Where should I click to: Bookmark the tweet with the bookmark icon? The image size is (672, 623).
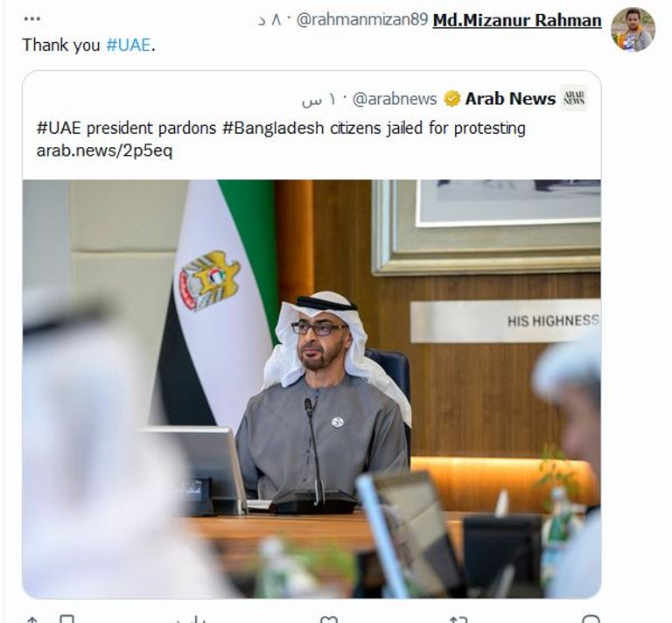[x=66, y=619]
